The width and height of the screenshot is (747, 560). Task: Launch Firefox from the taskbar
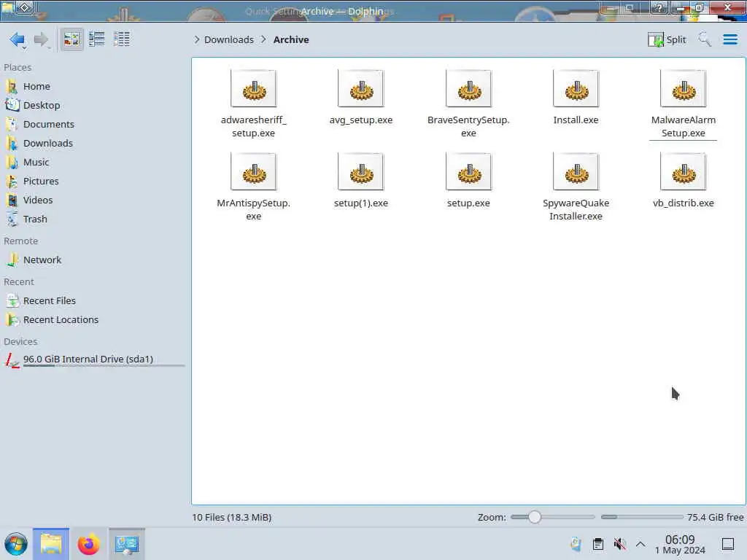88,544
